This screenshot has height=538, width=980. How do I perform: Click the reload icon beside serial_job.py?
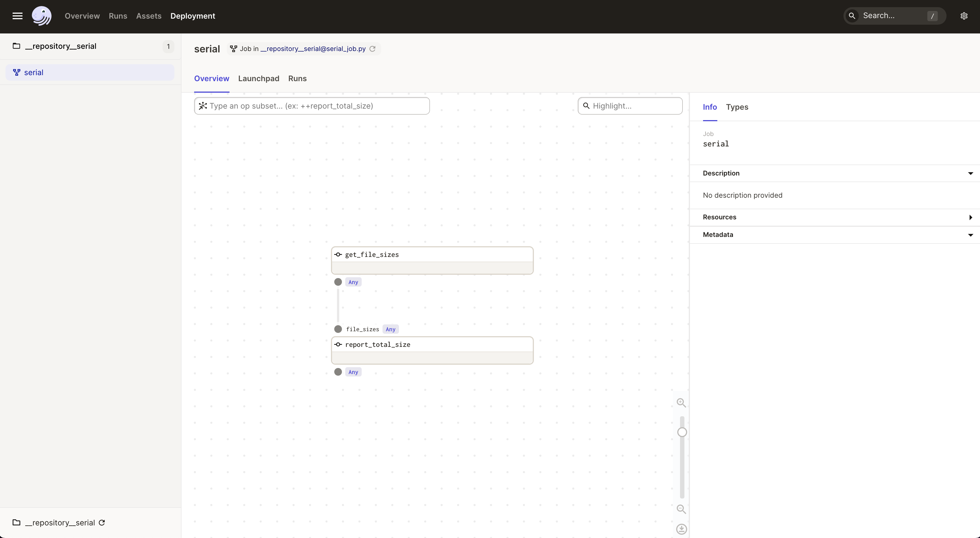373,49
